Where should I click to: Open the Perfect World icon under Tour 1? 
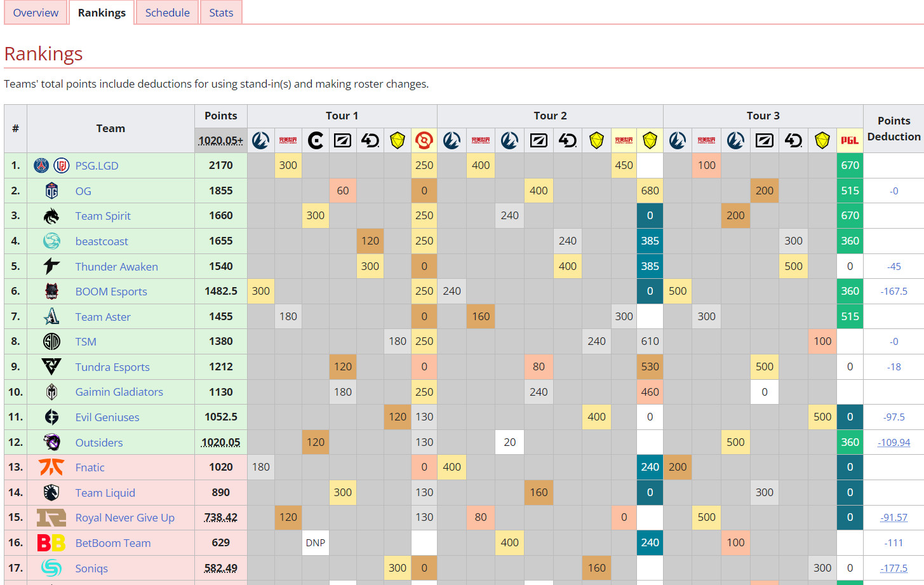288,140
